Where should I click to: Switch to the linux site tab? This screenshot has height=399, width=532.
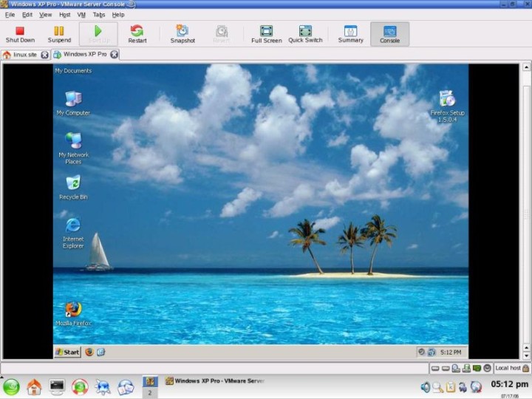(25, 55)
